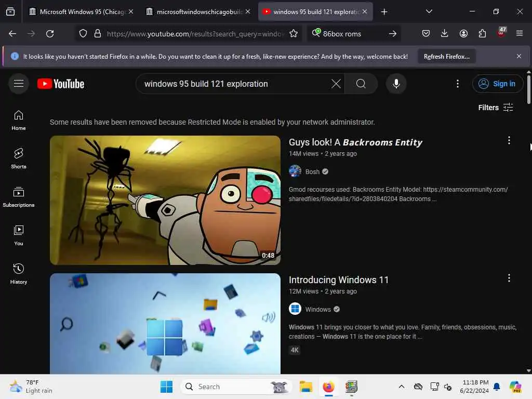532x399 pixels.
Task: Close the YouTube search results tab
Action: point(365,12)
